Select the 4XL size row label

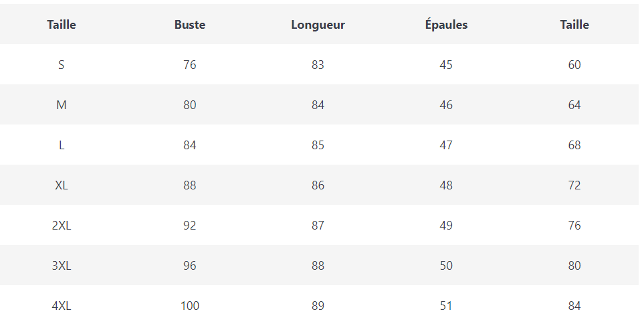click(x=62, y=306)
